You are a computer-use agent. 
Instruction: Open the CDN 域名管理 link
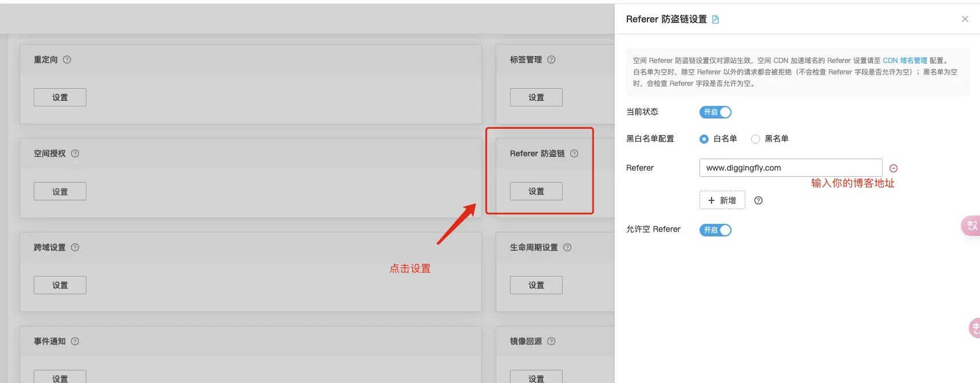[905, 61]
